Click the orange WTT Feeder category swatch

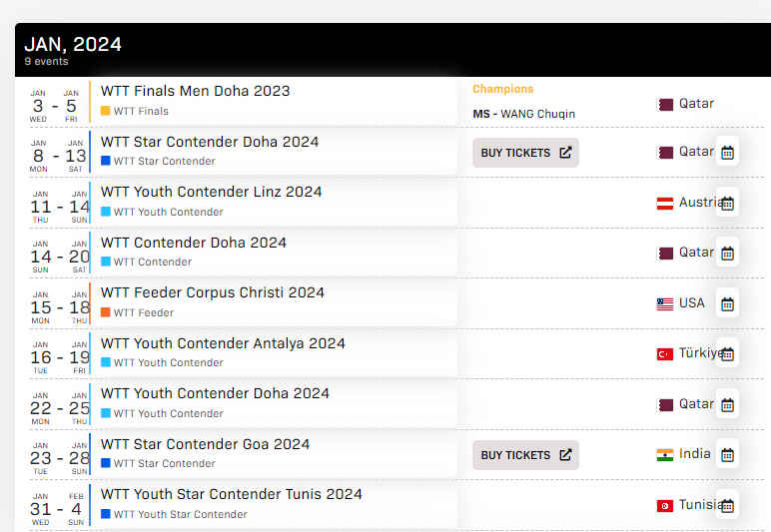[105, 312]
